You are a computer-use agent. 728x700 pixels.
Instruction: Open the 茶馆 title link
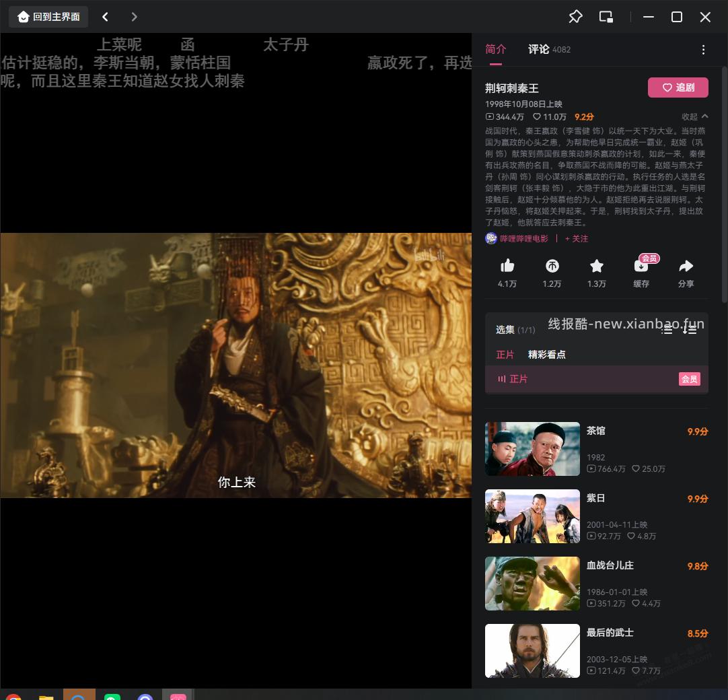coord(595,431)
